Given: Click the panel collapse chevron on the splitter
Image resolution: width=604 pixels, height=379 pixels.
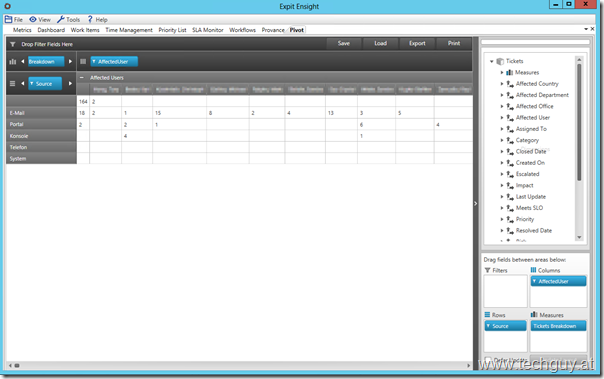Looking at the screenshot, I should pyautogui.click(x=475, y=203).
